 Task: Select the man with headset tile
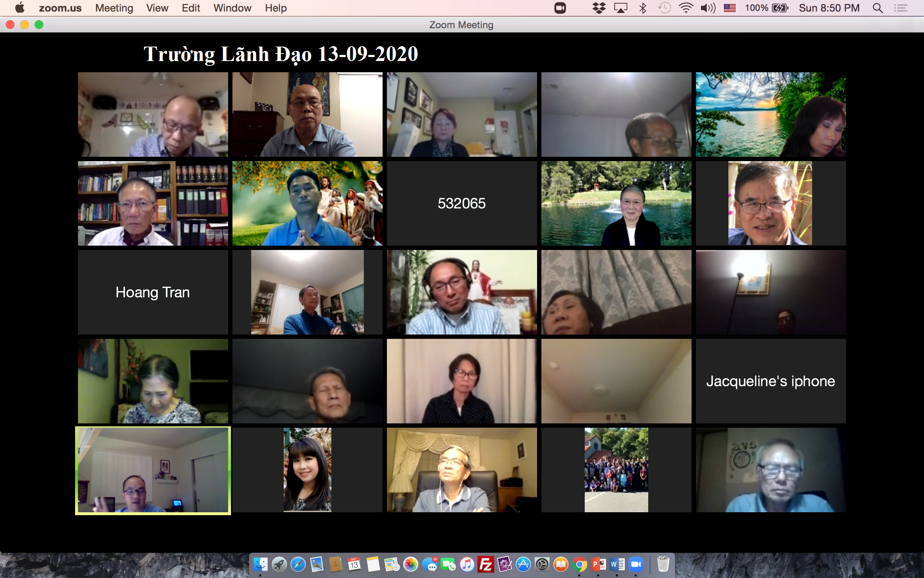click(x=462, y=292)
